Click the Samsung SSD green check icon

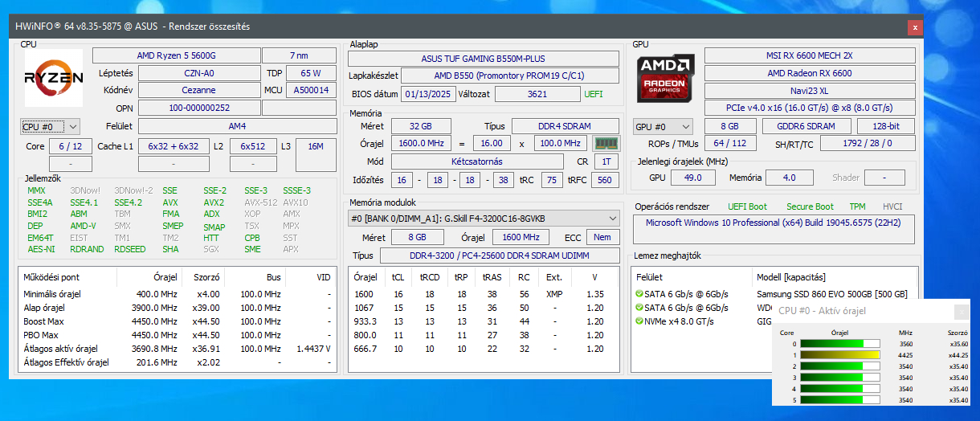click(x=639, y=294)
